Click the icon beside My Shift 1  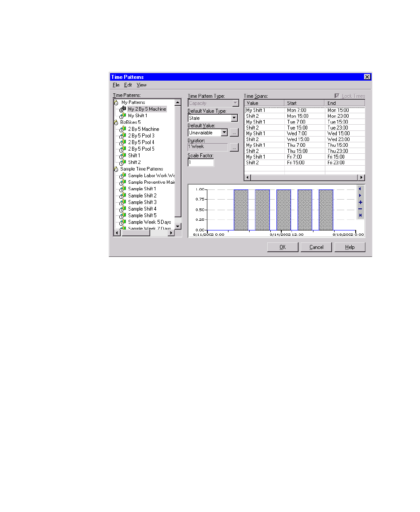[123, 116]
